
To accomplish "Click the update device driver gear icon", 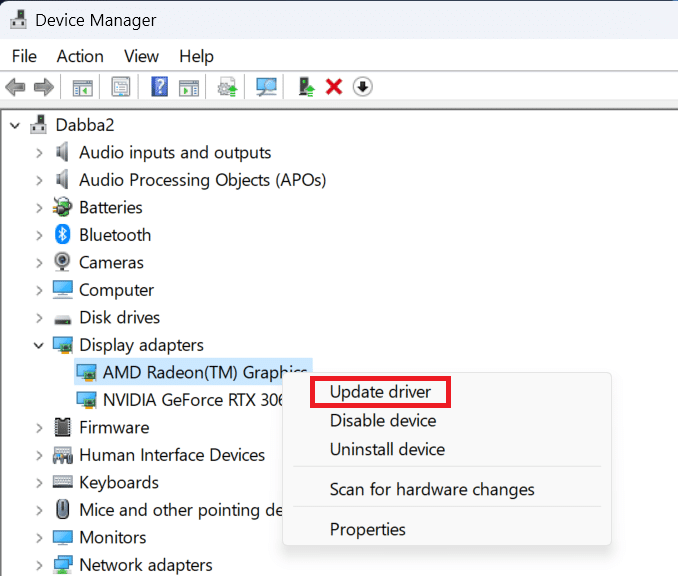I will coord(227,87).
